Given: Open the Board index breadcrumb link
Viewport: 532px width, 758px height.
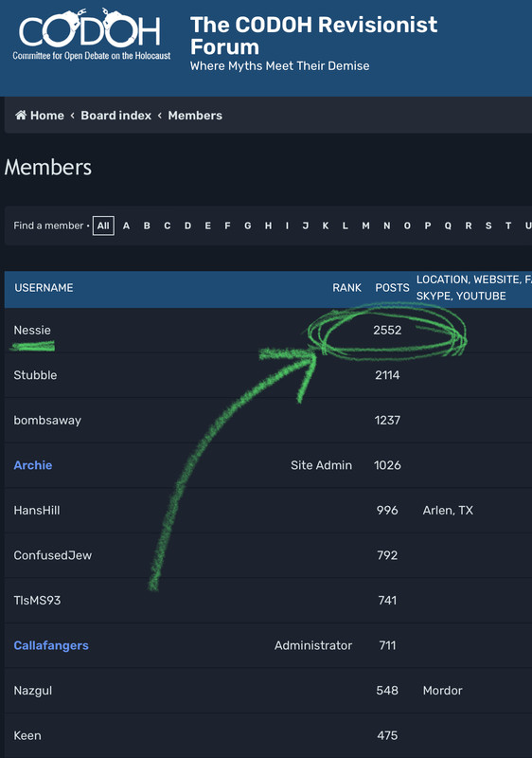Looking at the screenshot, I should pyautogui.click(x=115, y=116).
